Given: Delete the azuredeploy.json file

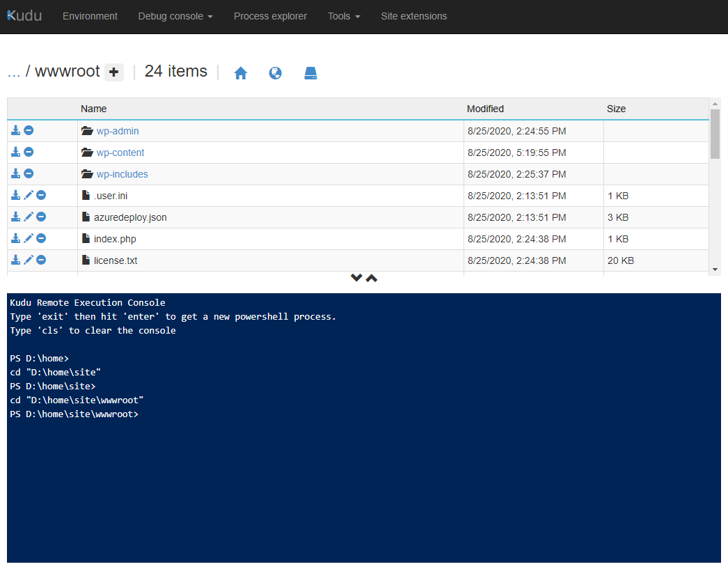Looking at the screenshot, I should click(41, 217).
